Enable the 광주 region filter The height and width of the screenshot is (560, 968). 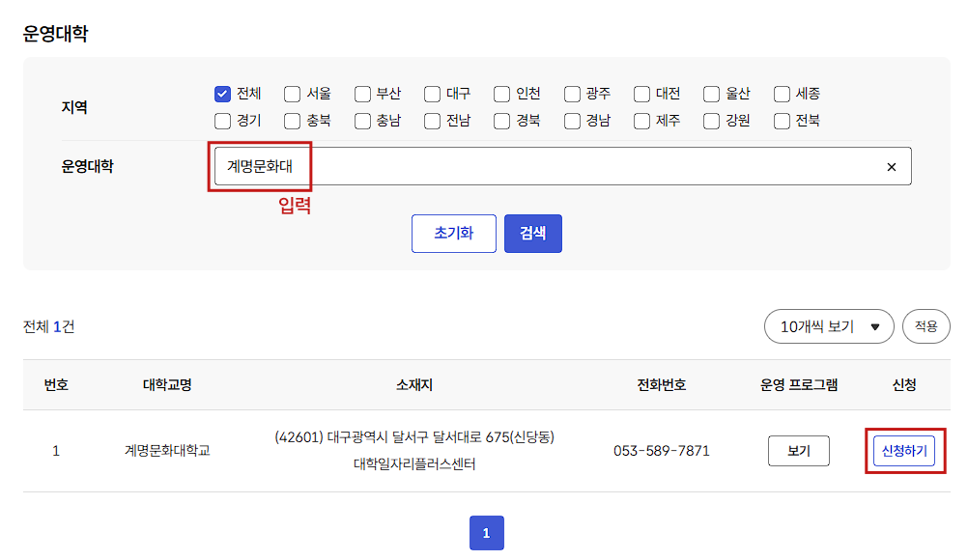click(572, 94)
